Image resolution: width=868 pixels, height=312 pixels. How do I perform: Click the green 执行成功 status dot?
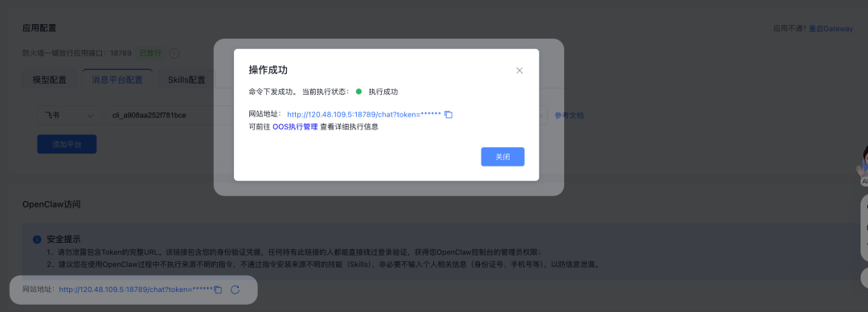coord(358,92)
